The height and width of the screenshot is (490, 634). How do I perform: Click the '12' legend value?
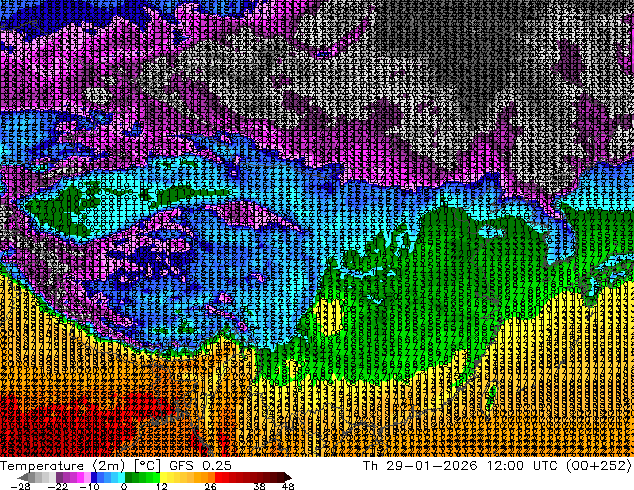point(162,486)
